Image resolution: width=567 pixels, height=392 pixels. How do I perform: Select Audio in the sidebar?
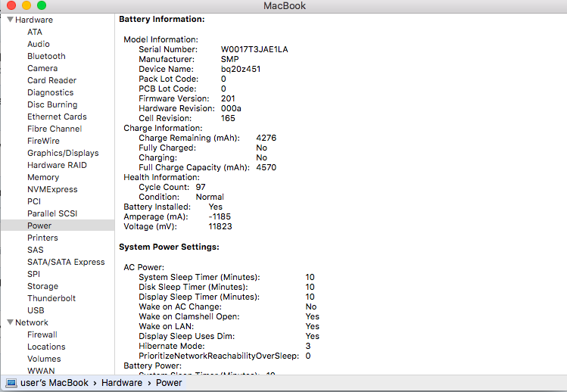point(39,44)
